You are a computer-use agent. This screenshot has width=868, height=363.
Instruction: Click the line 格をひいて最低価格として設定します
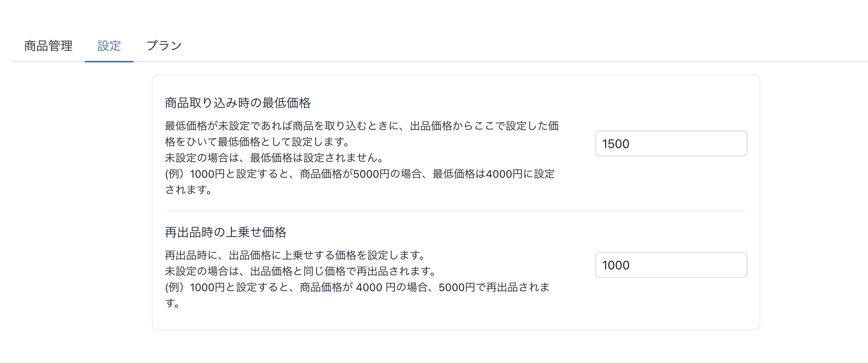(257, 142)
